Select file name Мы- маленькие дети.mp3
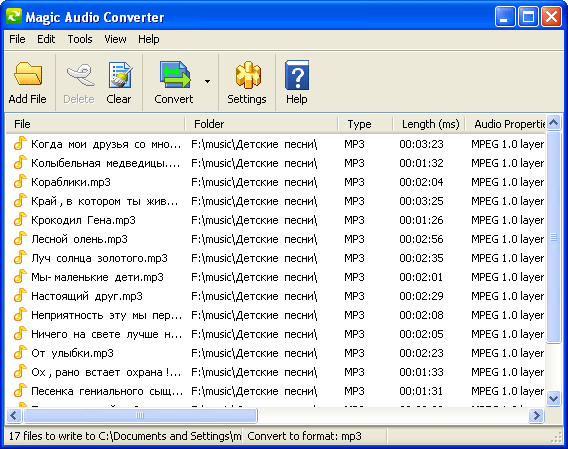 [97, 277]
